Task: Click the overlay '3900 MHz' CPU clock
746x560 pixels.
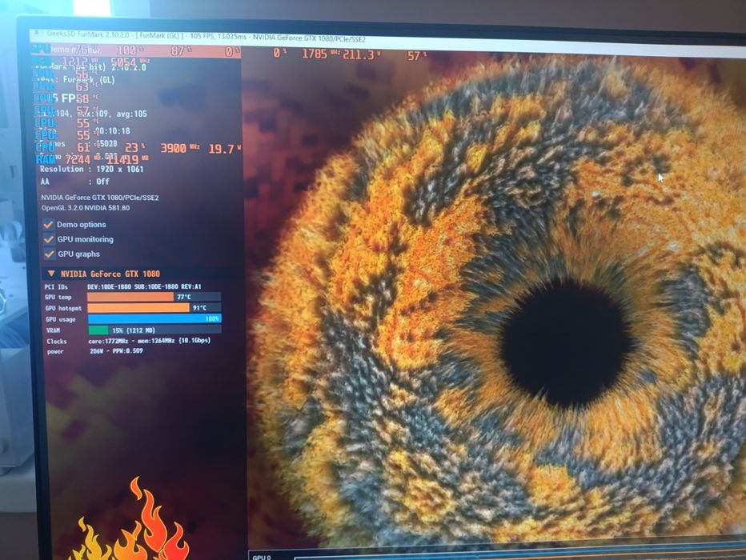Action: point(180,148)
